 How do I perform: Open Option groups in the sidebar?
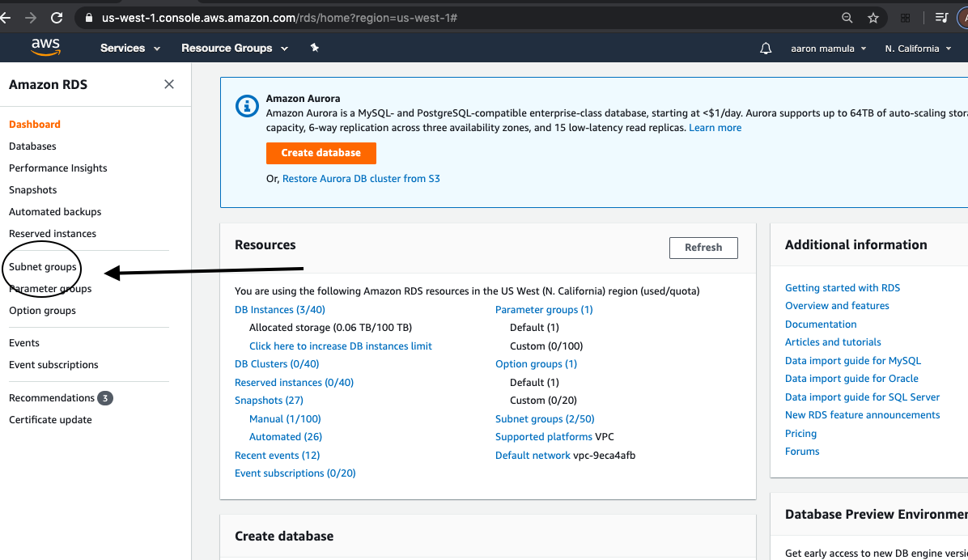pyautogui.click(x=42, y=311)
